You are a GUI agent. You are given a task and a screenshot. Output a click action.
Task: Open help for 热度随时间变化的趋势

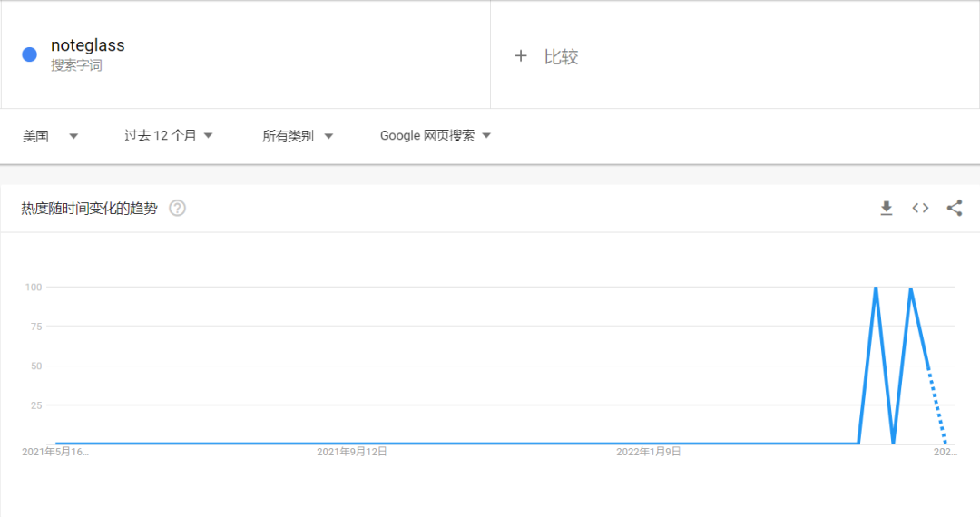pyautogui.click(x=178, y=208)
